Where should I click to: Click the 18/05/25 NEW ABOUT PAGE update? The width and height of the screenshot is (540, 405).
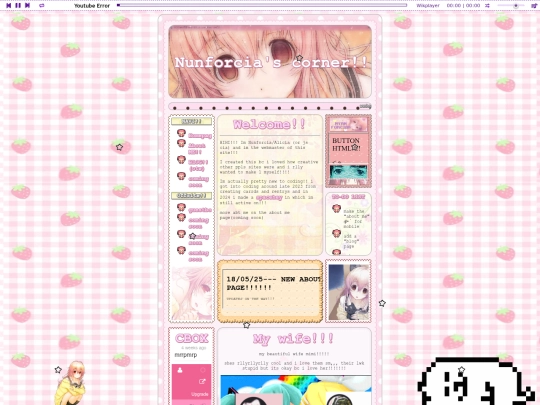click(x=274, y=283)
